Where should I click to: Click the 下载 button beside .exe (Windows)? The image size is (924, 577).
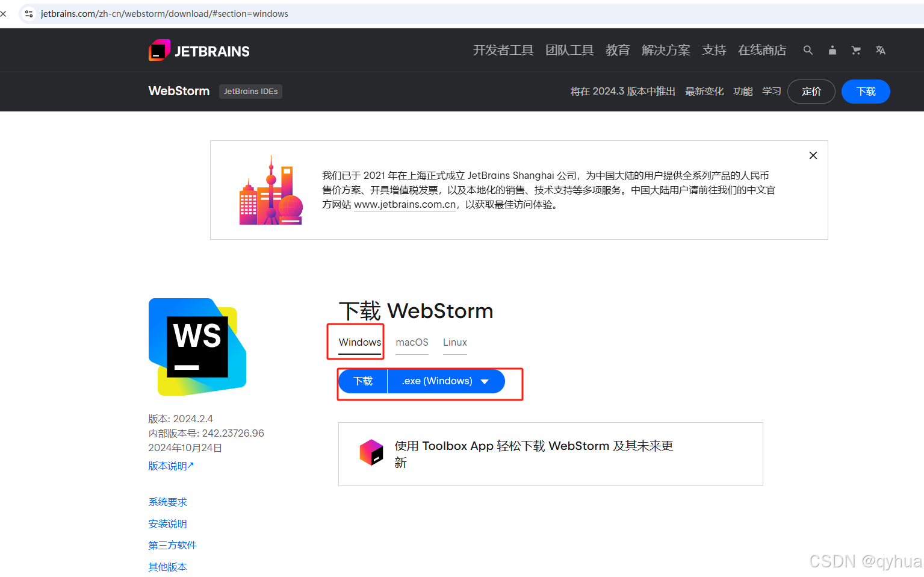tap(363, 381)
